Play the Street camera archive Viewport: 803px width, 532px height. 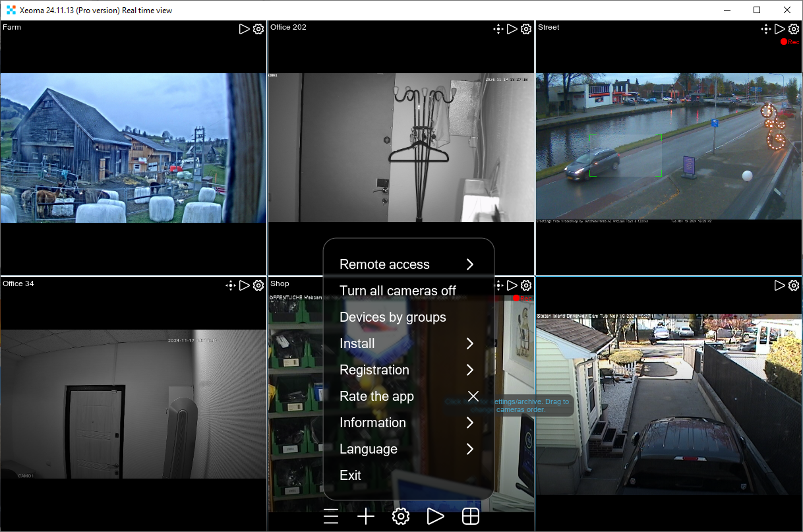(780, 29)
